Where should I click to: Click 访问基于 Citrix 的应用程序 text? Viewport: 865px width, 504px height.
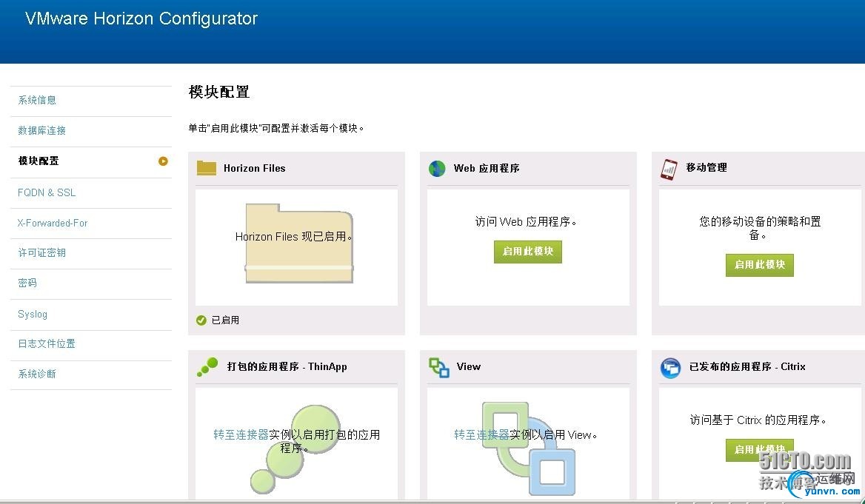[758, 420]
